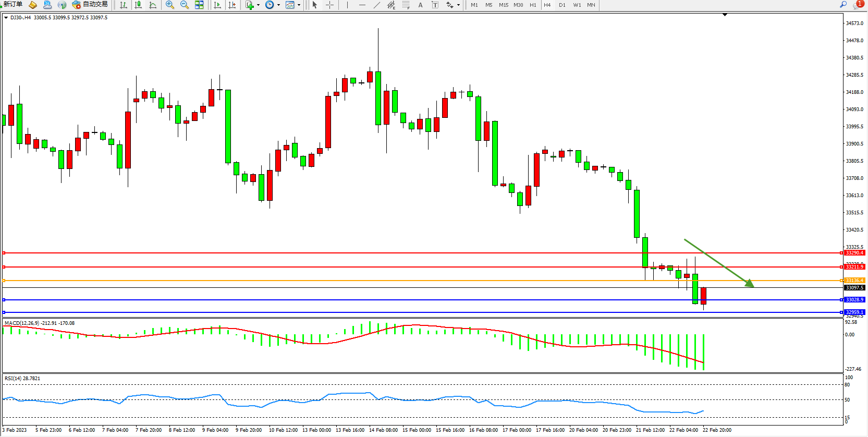The height and width of the screenshot is (437, 868).
Task: Click the zoom in magnifier icon
Action: (x=169, y=5)
